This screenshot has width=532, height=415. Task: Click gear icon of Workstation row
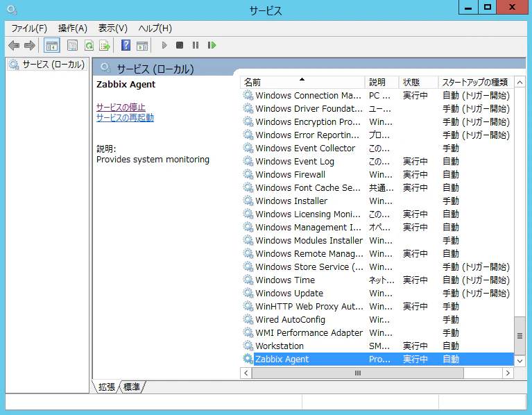click(248, 346)
